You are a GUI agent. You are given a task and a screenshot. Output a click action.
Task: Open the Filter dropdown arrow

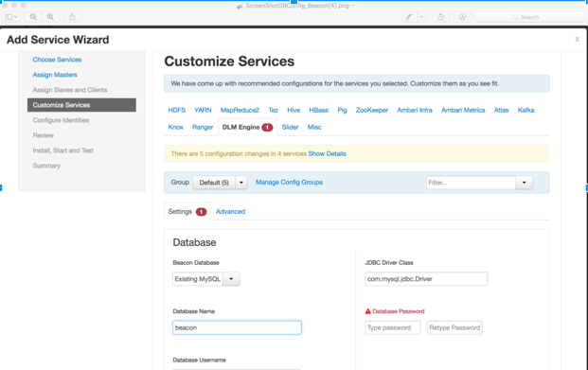point(524,183)
